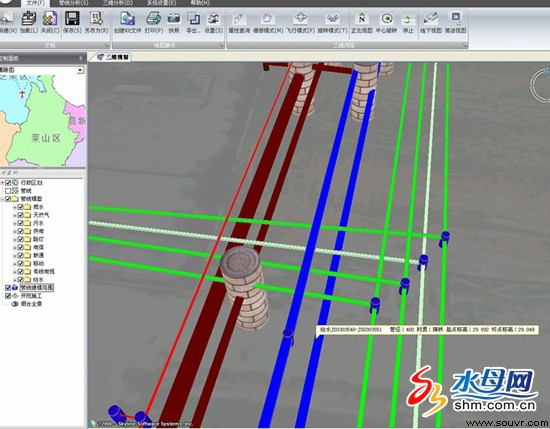Image resolution: width=550 pixels, height=429 pixels.
Task: Select the 烟台全景 tree item
Action: pyautogui.click(x=32, y=304)
